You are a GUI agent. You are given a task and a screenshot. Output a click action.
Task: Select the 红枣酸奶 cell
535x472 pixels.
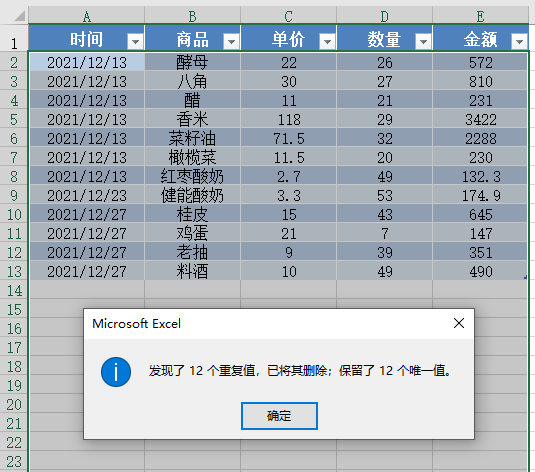coord(192,176)
